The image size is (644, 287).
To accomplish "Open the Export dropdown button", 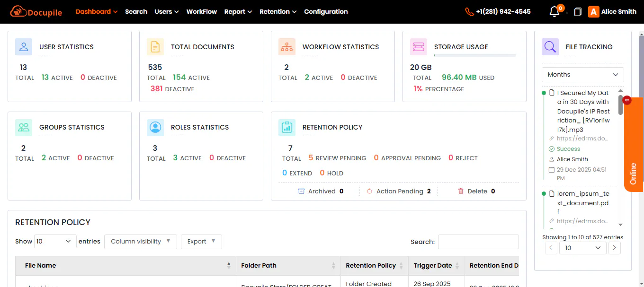I will pyautogui.click(x=201, y=241).
